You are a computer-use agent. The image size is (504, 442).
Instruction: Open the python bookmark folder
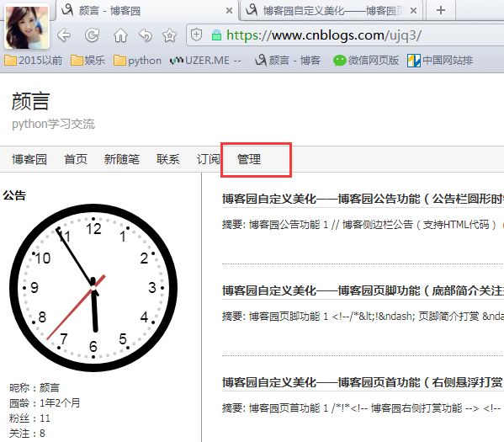(138, 60)
